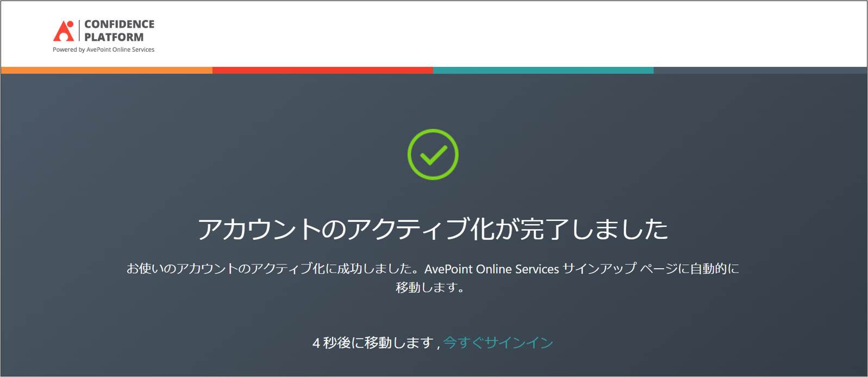The width and height of the screenshot is (868, 377).
Task: Click the 移動します。 line of the description
Action: [x=430, y=287]
